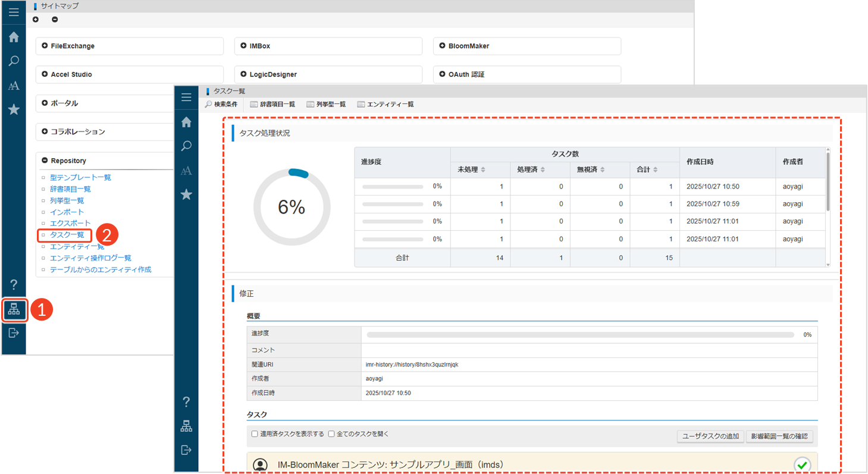Check the 全てのタスクを開く checkbox
The image size is (868, 474).
(x=331, y=434)
